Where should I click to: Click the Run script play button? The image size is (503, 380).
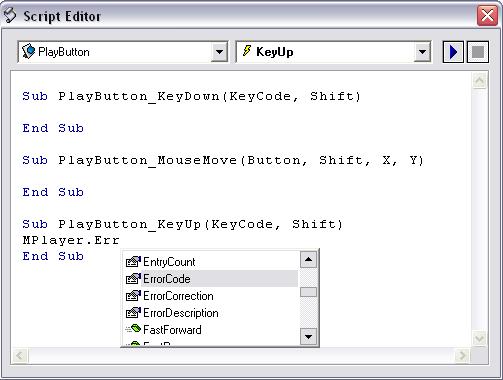[x=453, y=52]
